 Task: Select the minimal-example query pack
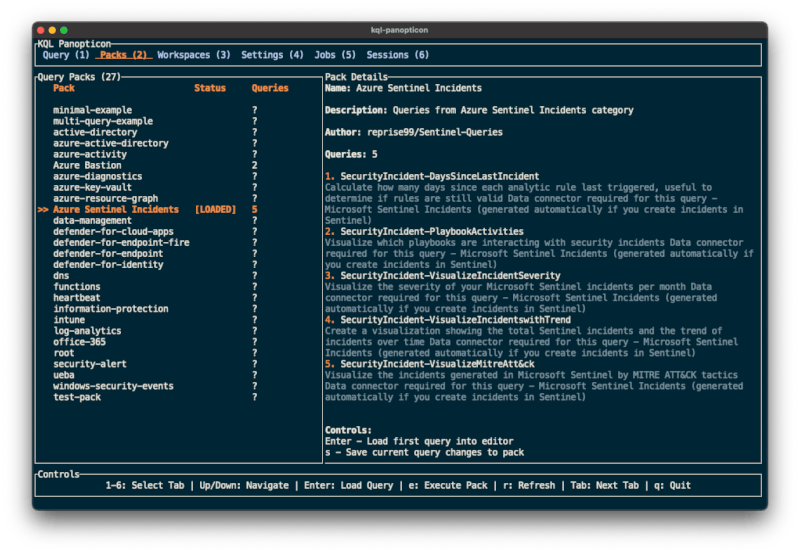92,110
